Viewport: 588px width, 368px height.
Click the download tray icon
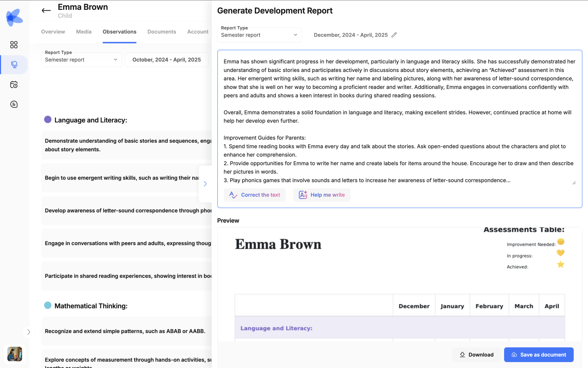click(x=462, y=355)
